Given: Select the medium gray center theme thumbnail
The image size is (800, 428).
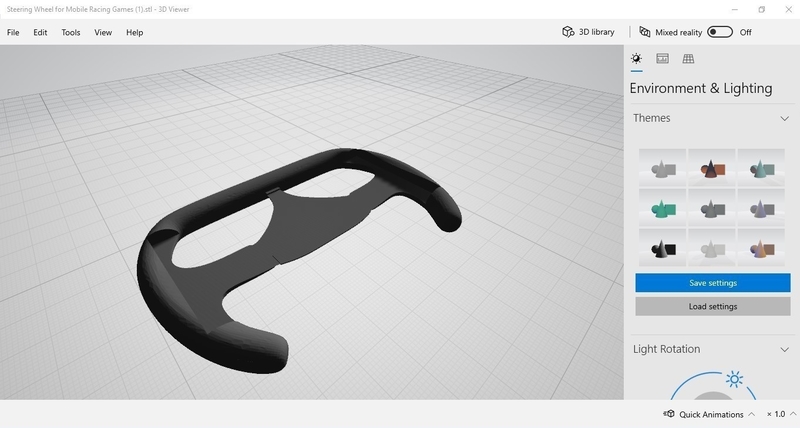Looking at the screenshot, I should coord(712,208).
